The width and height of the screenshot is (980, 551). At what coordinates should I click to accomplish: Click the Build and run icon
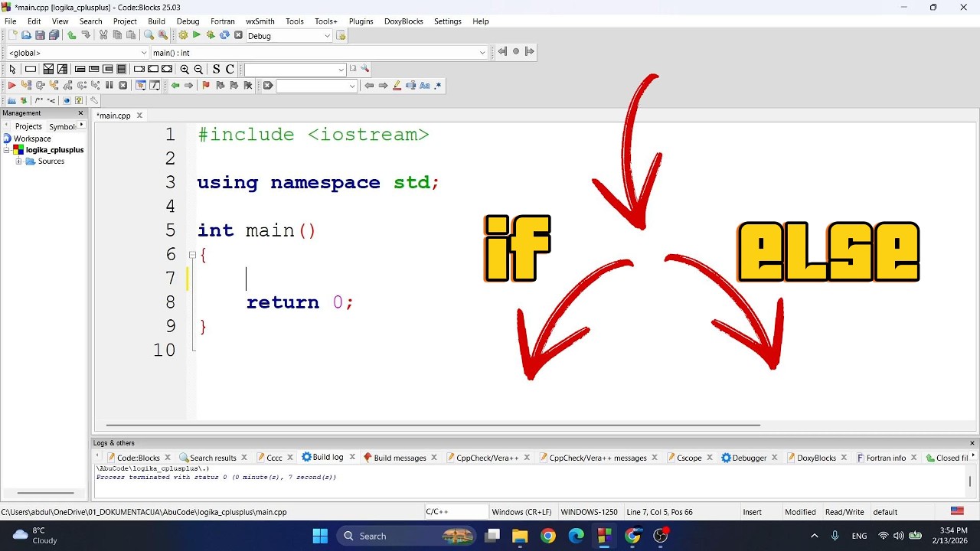pos(211,36)
